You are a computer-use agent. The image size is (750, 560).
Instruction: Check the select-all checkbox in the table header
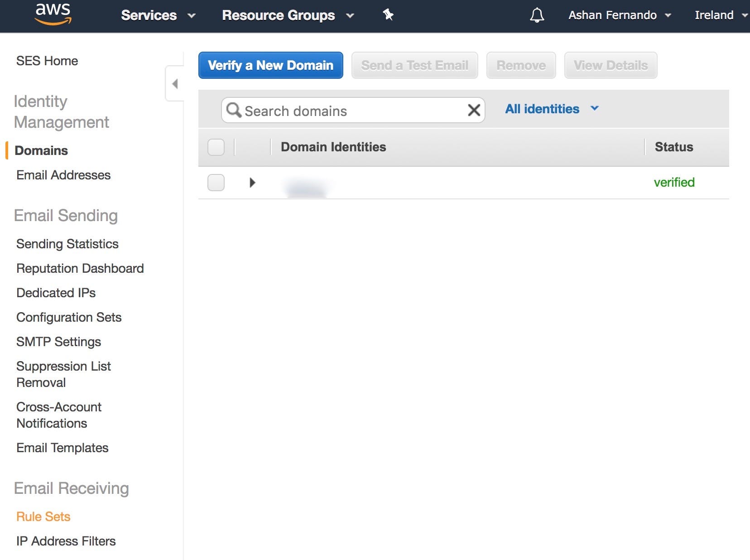(216, 147)
